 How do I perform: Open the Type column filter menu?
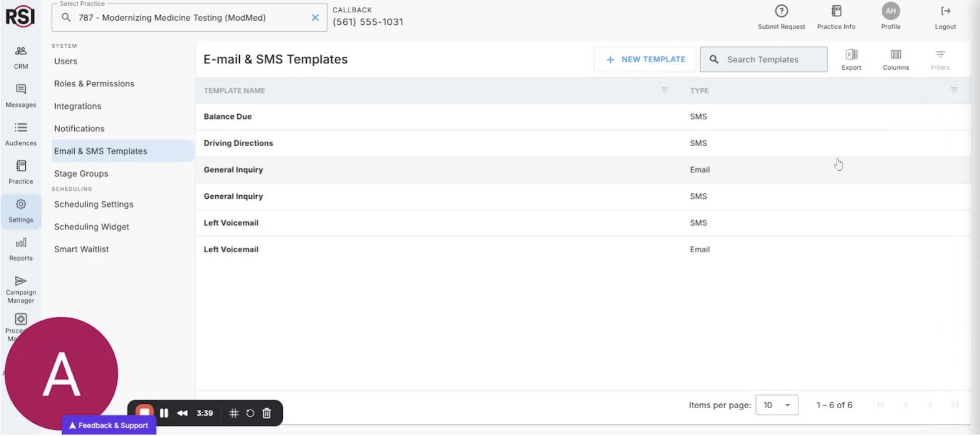pos(953,90)
